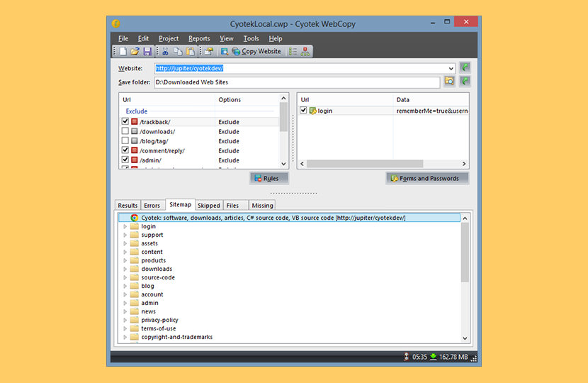Expand the downloads folder in sitemap tree
588x383 pixels.
pos(125,269)
